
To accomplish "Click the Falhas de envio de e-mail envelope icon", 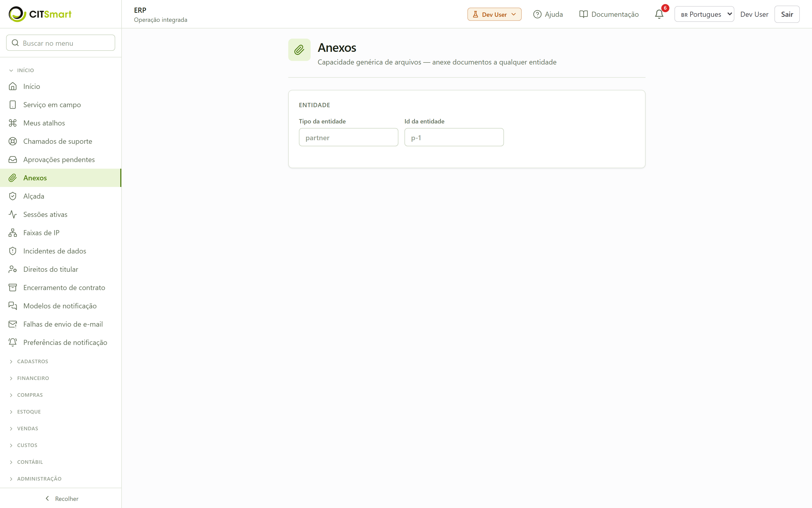I will tap(13, 324).
